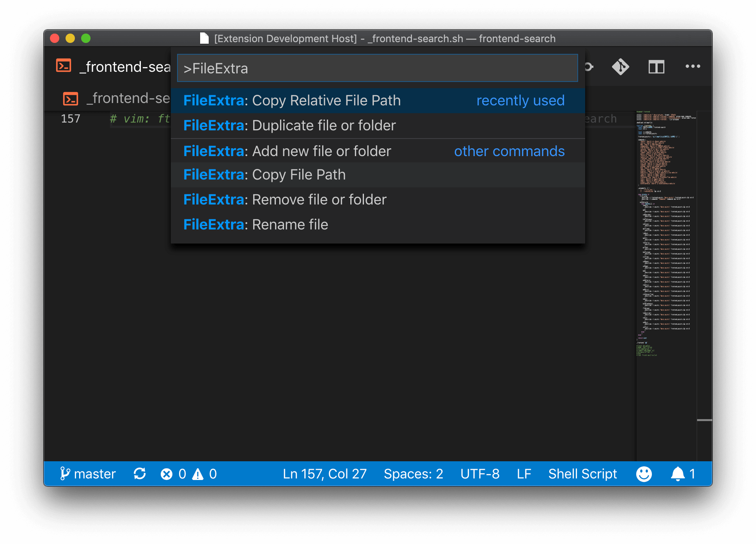
Task: Change indentation via Spaces: 2
Action: (413, 474)
